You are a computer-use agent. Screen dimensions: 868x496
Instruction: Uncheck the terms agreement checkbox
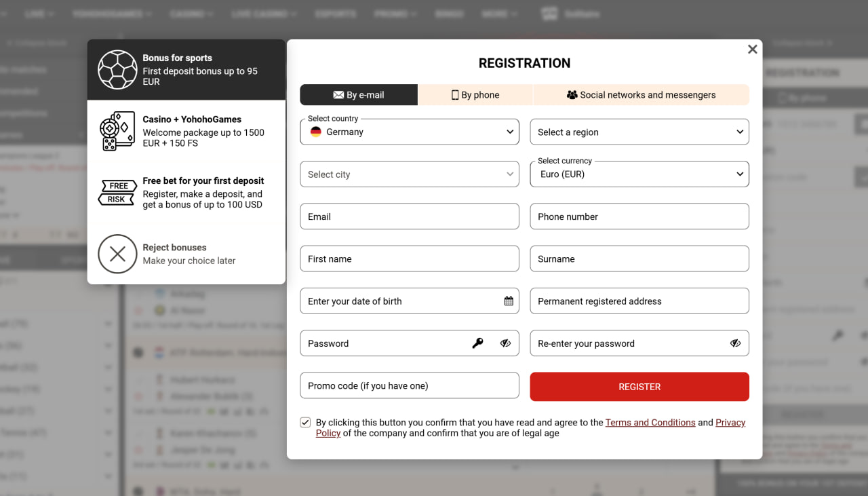pos(306,423)
